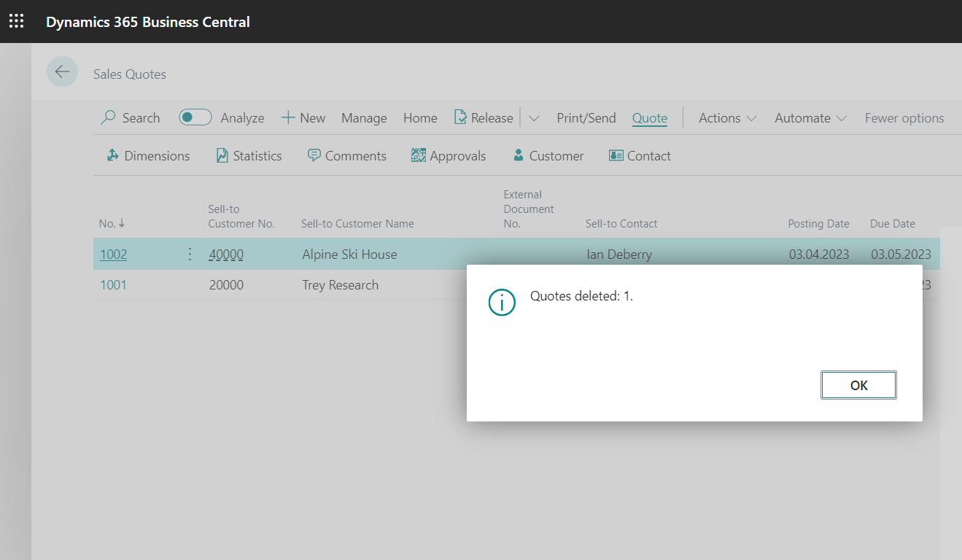Open Statistics
The width and height of the screenshot is (962, 560).
click(x=249, y=156)
